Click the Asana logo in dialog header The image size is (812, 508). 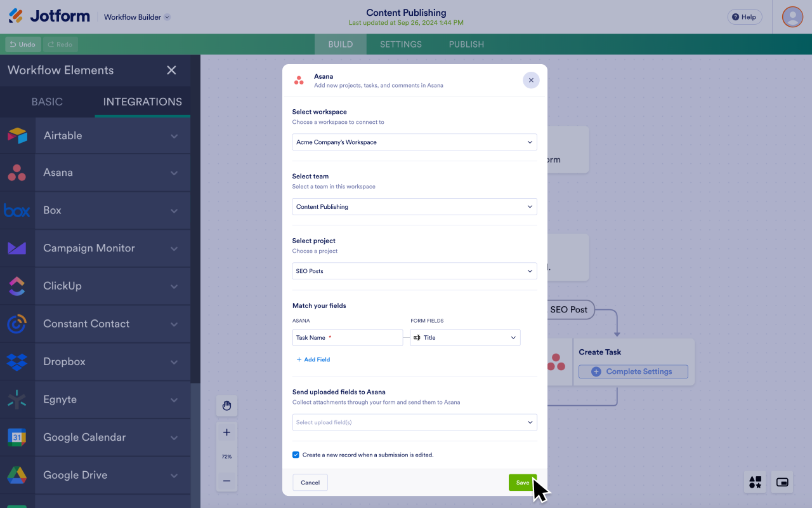tap(299, 80)
